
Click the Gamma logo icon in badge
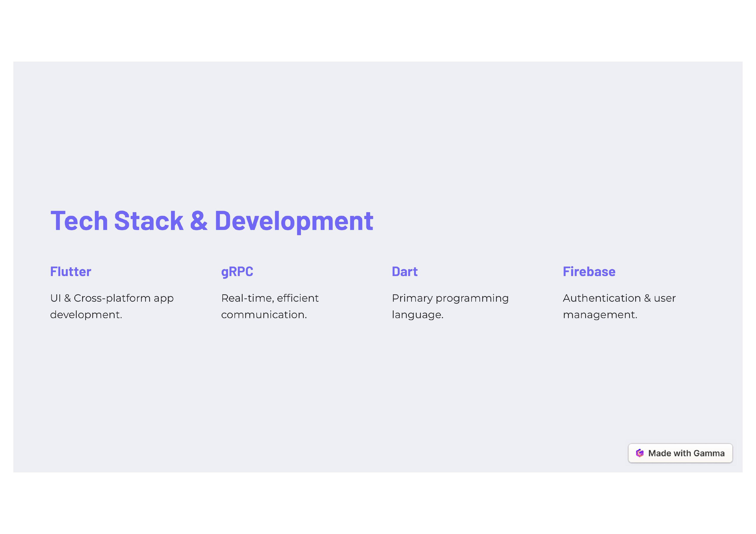click(639, 453)
